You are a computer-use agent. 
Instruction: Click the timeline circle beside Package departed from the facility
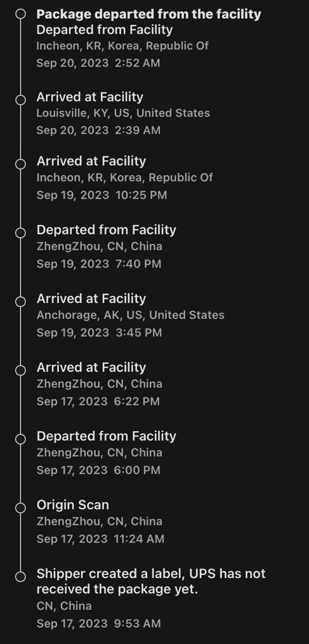pyautogui.click(x=20, y=14)
